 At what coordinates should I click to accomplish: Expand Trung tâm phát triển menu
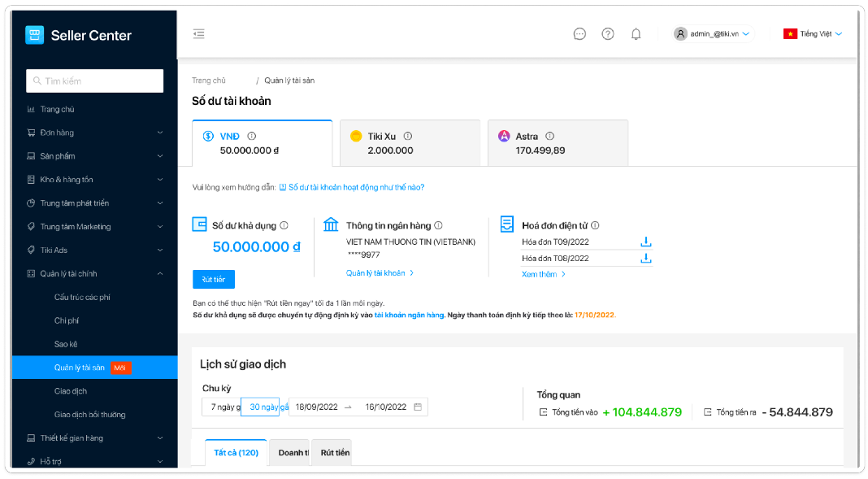94,203
